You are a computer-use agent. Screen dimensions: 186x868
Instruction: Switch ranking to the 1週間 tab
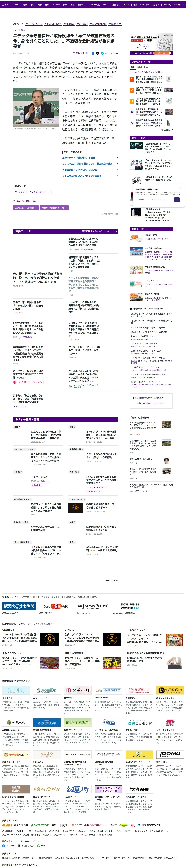point(139,67)
